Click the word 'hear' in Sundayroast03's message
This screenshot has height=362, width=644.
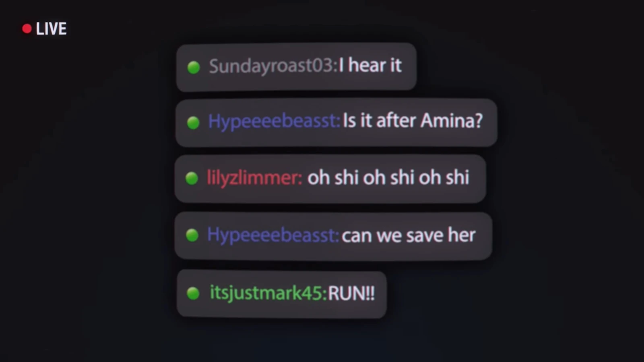(367, 65)
